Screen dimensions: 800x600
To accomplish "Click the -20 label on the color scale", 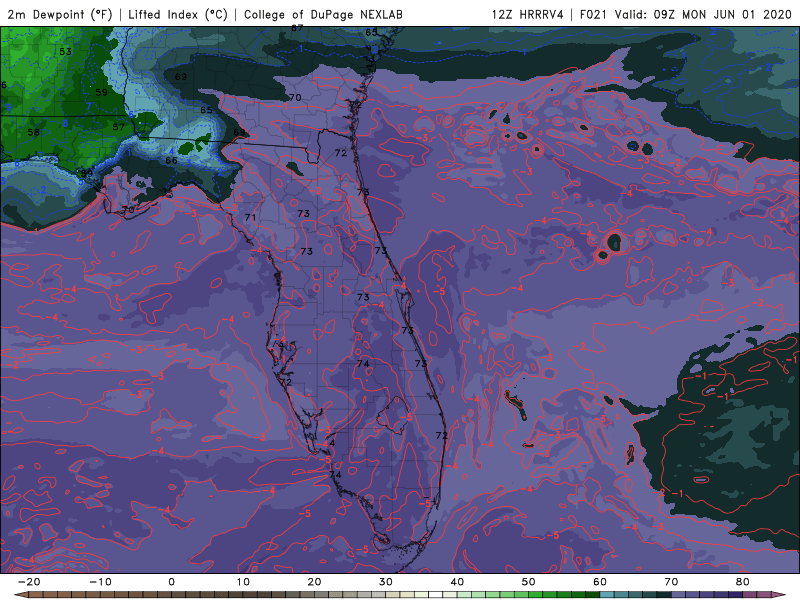I will pyautogui.click(x=29, y=582).
